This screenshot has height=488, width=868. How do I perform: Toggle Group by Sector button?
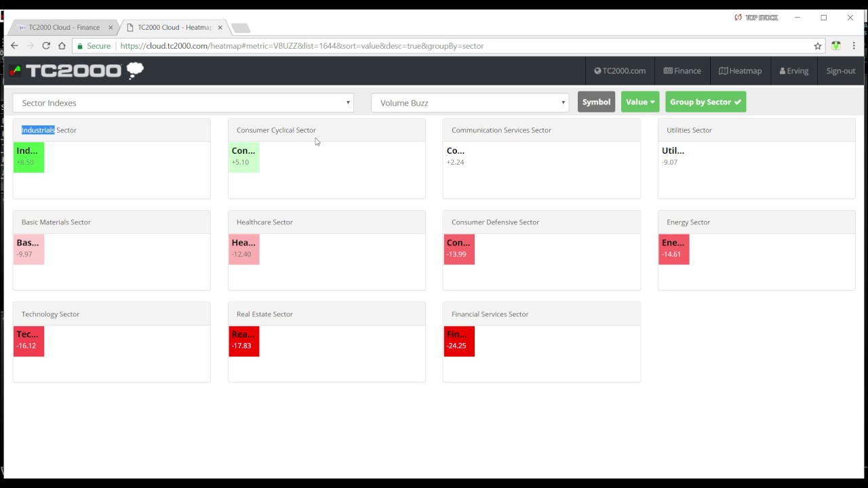click(x=705, y=102)
